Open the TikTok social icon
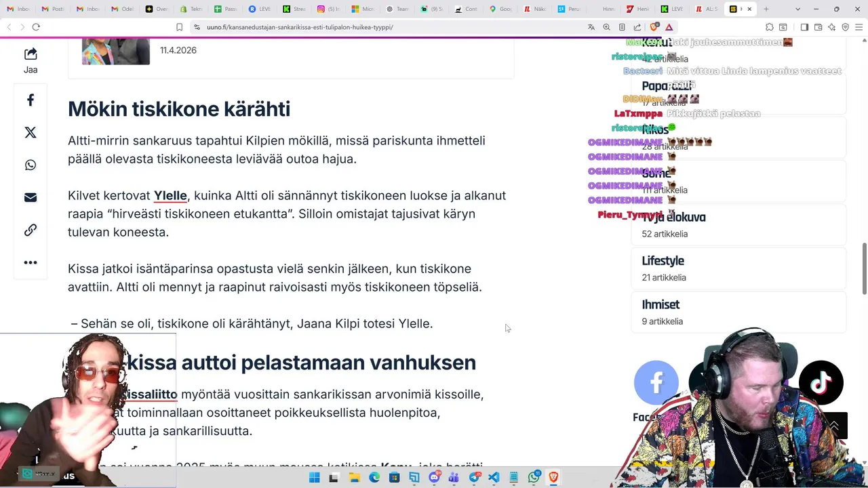 coord(821,383)
